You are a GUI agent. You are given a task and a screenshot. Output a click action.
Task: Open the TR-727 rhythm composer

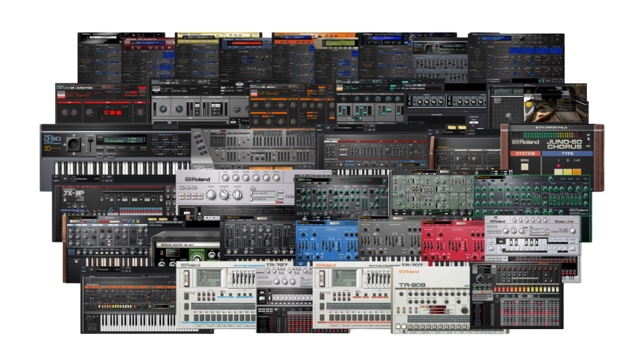[x=217, y=296]
